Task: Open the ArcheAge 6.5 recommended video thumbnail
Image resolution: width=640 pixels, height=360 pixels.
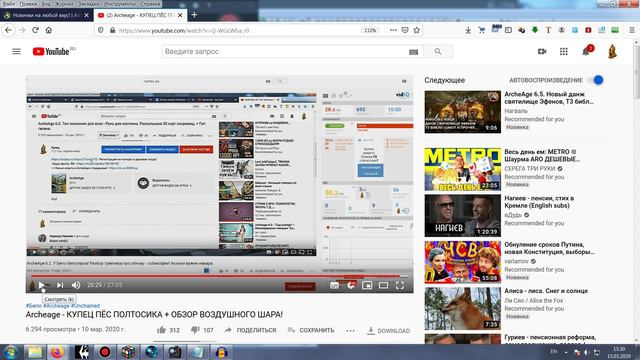Action: [462, 112]
